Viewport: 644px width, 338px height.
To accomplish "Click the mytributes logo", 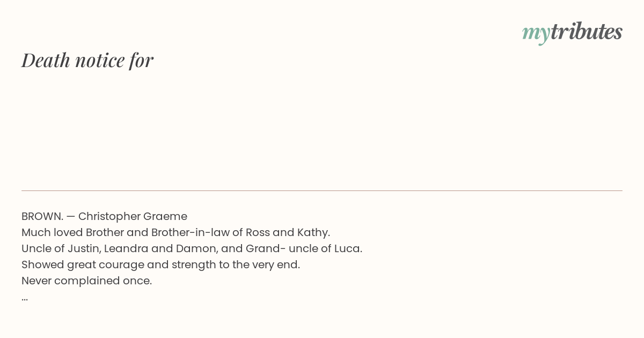I will (x=572, y=32).
